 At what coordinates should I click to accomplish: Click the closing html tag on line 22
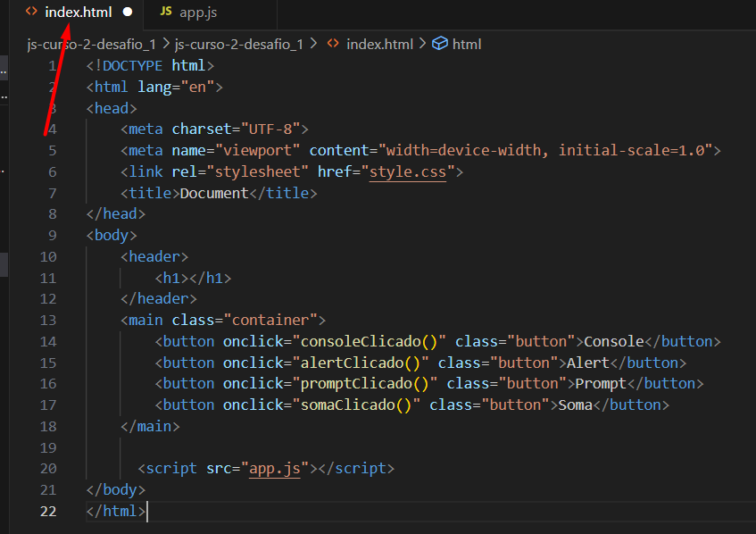coord(116,512)
